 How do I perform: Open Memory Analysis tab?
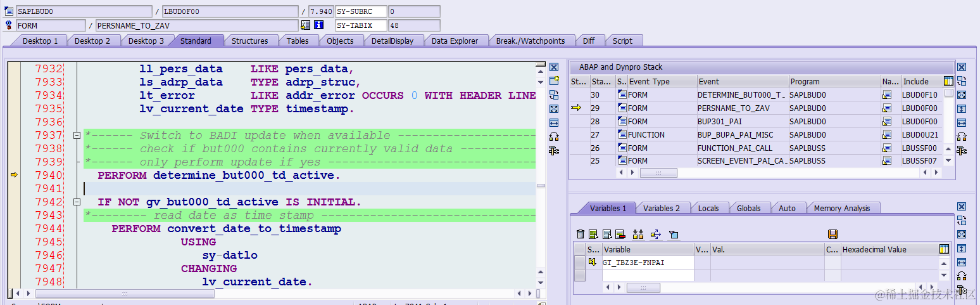click(x=842, y=208)
